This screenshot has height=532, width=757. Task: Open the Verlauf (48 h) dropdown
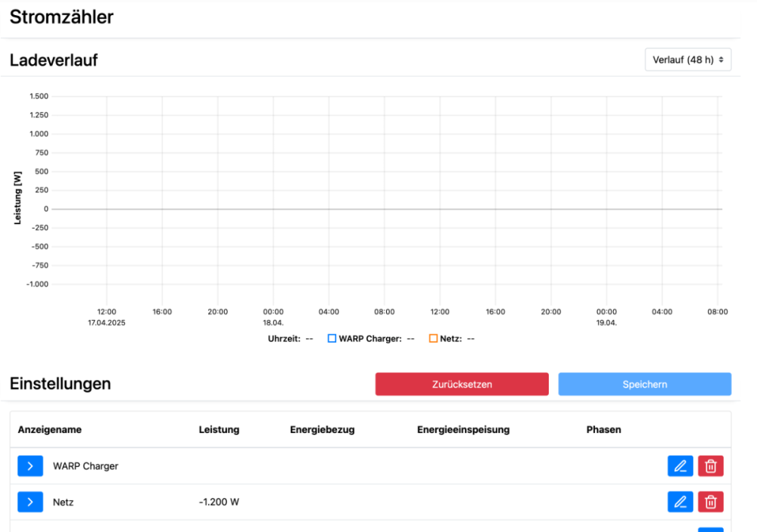[x=687, y=60]
